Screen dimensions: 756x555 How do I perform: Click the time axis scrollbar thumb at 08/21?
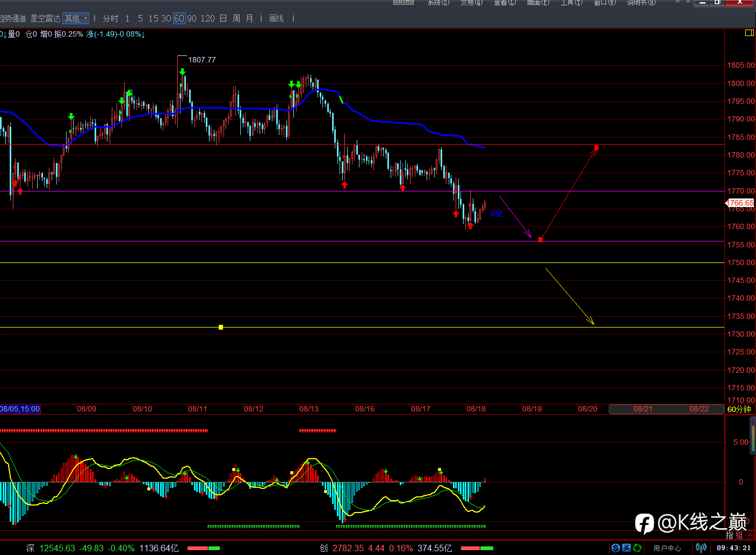(666, 409)
